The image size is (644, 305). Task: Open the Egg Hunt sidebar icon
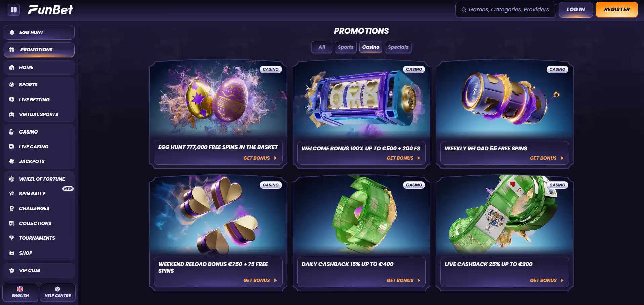(12, 32)
